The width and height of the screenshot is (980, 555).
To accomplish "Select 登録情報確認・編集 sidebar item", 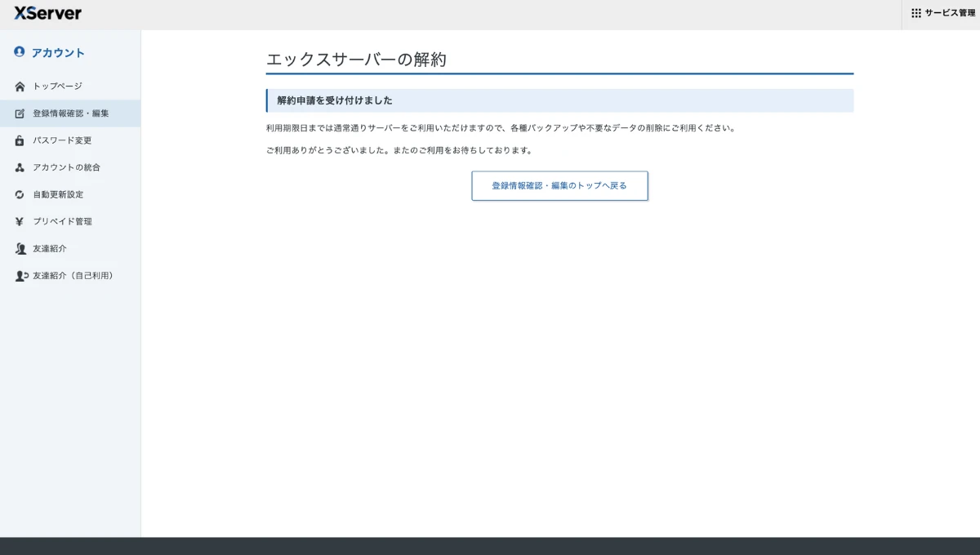I will (70, 113).
